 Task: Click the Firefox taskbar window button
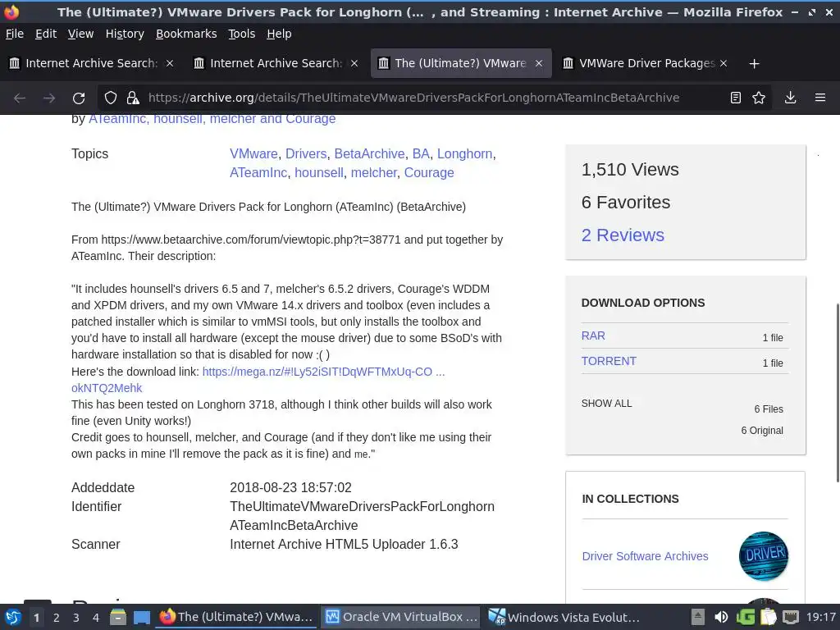236,617
